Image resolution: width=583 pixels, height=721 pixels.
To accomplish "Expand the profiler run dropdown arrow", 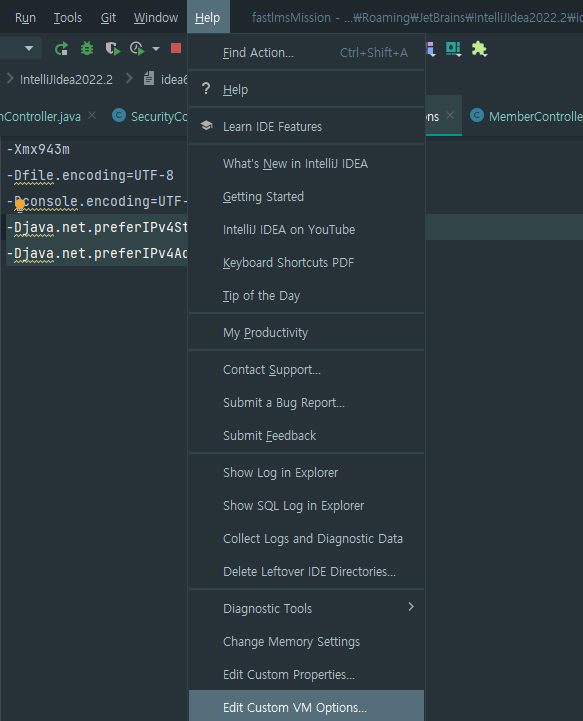I will point(156,48).
